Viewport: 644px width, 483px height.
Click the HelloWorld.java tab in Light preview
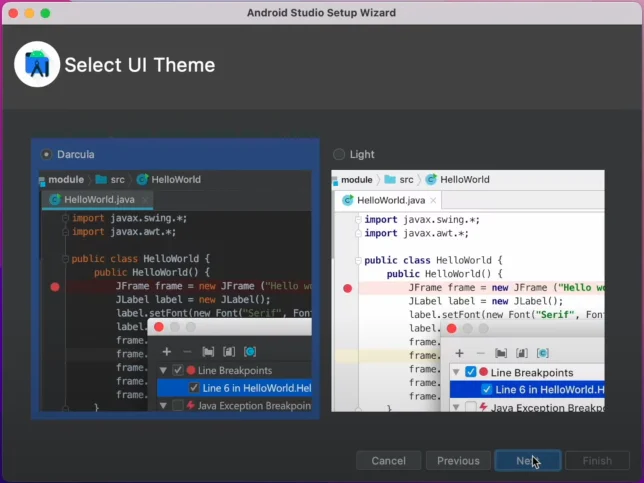pyautogui.click(x=385, y=200)
